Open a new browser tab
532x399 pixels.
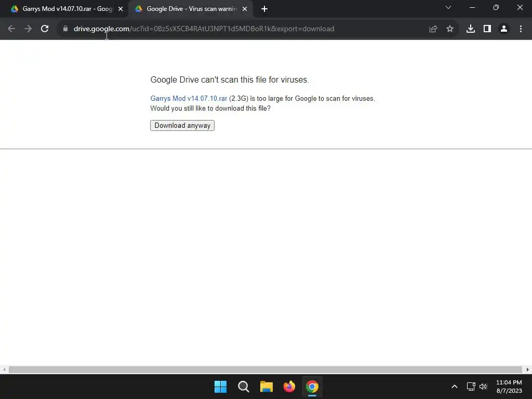[x=264, y=9]
